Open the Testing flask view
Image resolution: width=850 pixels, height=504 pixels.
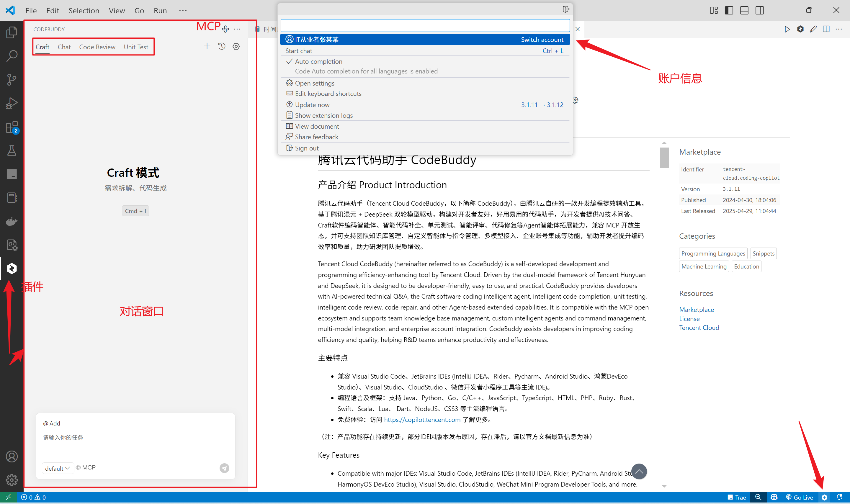[x=12, y=150]
